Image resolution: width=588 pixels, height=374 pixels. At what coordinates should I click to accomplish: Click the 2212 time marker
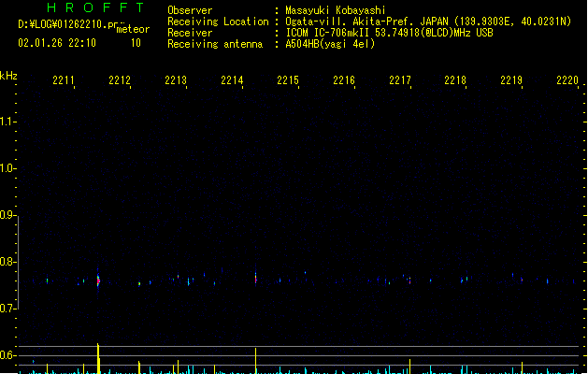tap(120, 80)
